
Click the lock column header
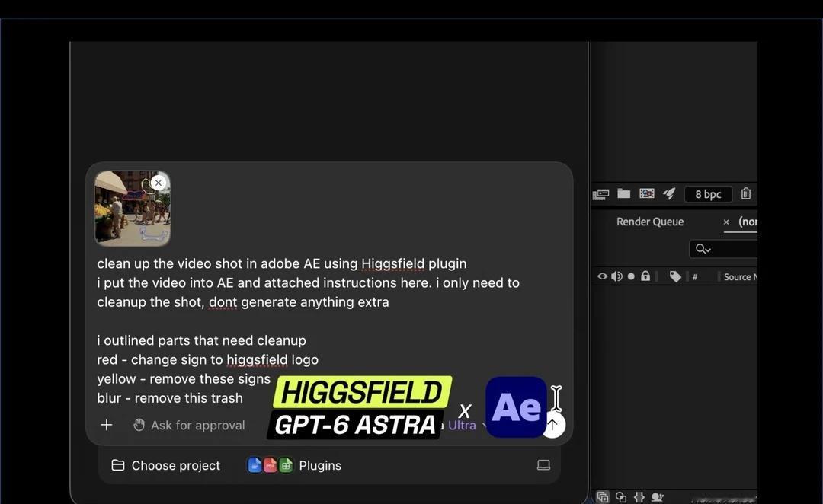pos(645,276)
